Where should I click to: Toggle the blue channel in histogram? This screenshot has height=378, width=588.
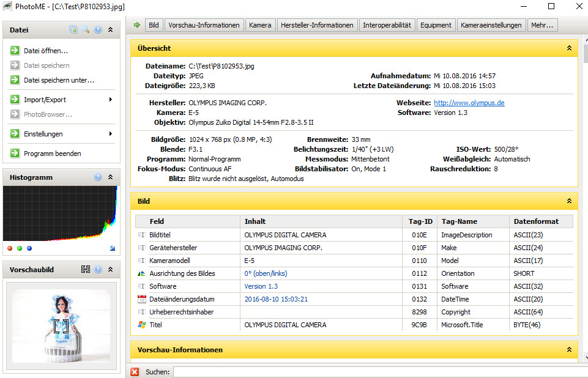29,248
